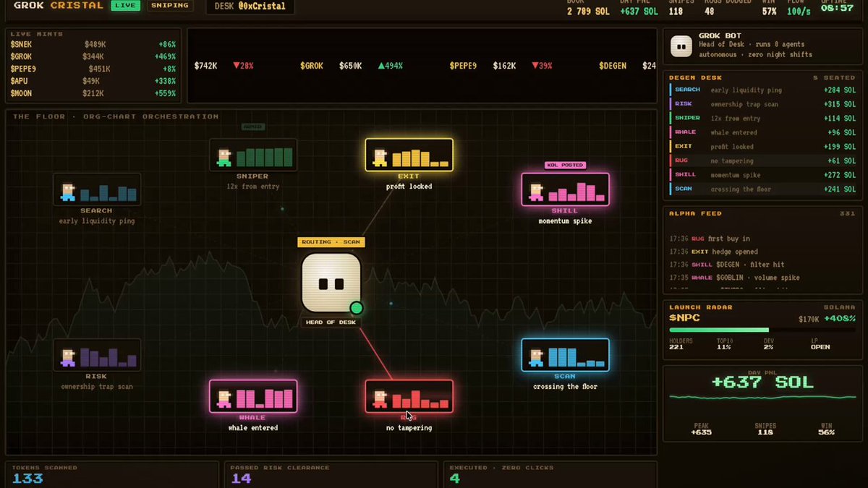
Task: Click the SHILL bar chart in the pink card
Action: pos(576,192)
